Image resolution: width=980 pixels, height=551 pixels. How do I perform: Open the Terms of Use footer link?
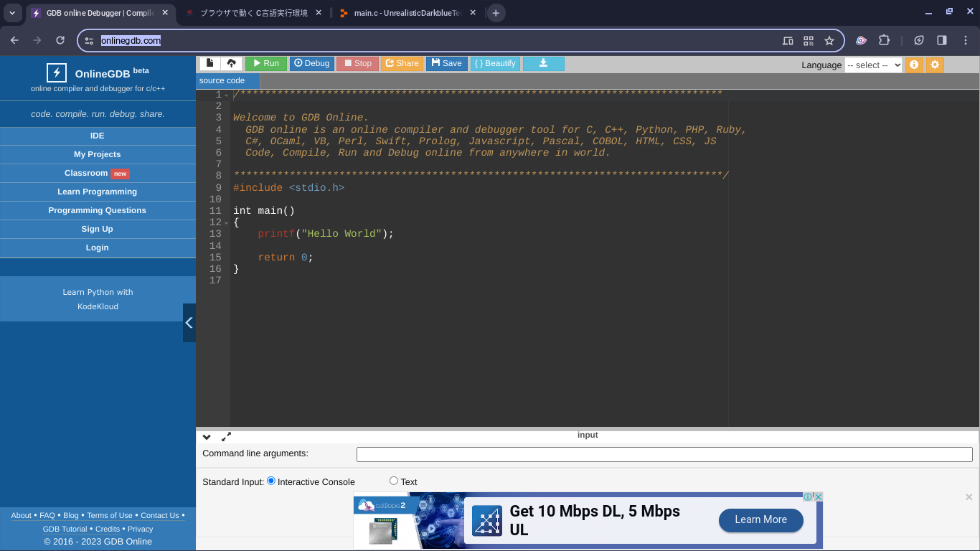[110, 515]
